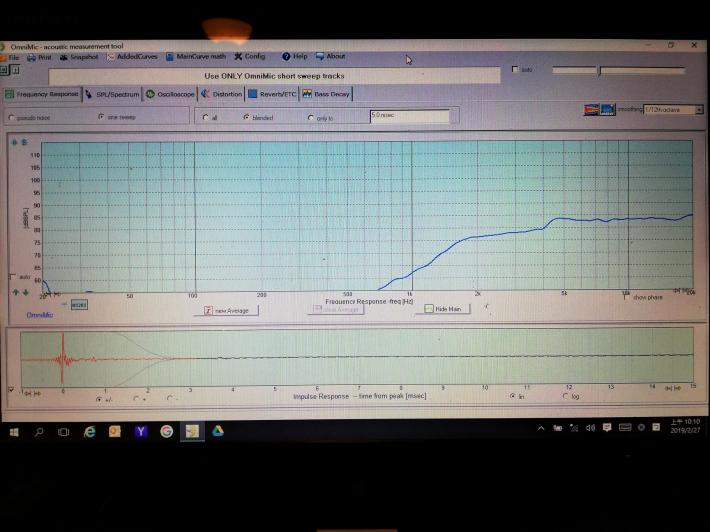This screenshot has width=710, height=532.
Task: Select the pseudo noise radio button
Action: (12, 118)
